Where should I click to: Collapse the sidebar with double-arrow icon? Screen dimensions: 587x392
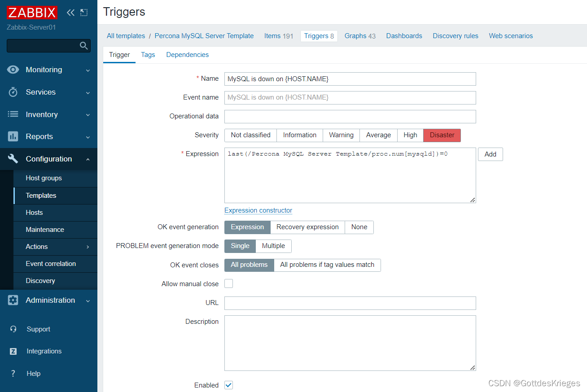[x=70, y=13]
